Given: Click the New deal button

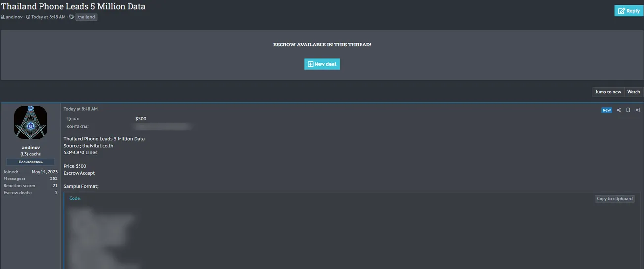Looking at the screenshot, I should pos(322,64).
